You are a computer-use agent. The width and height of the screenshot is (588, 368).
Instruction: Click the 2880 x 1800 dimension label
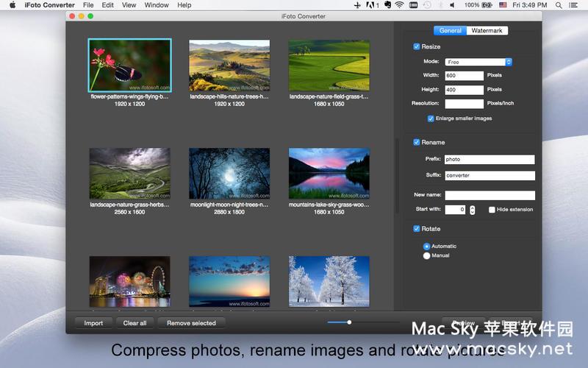click(229, 212)
